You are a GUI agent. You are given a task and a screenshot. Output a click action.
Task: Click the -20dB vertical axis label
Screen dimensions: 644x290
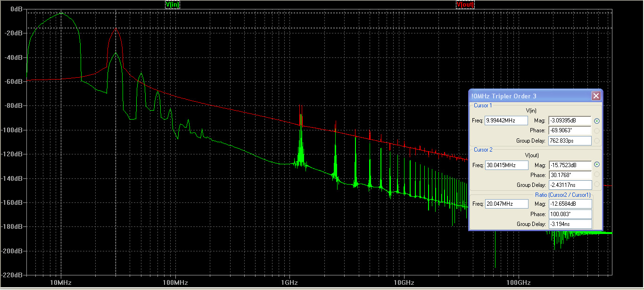(15, 33)
